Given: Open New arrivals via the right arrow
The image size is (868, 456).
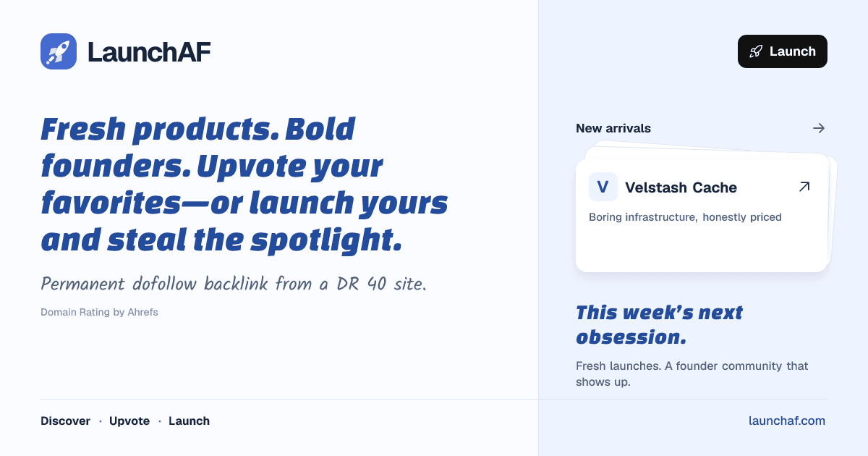Looking at the screenshot, I should pos(819,128).
